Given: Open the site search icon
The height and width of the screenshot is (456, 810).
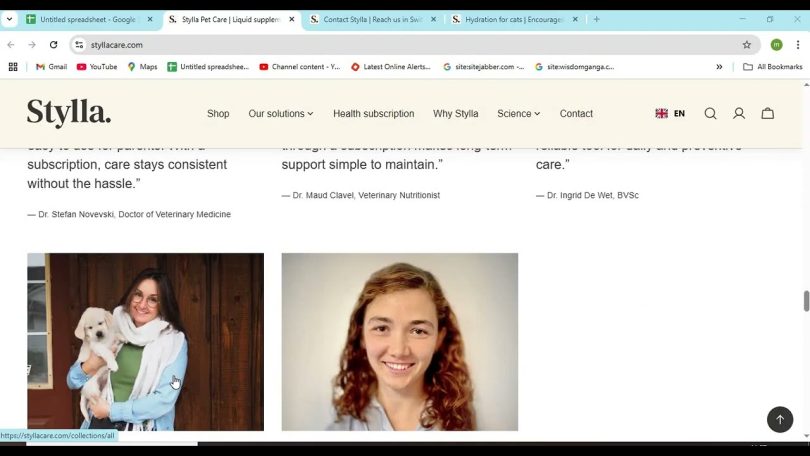Looking at the screenshot, I should point(710,114).
